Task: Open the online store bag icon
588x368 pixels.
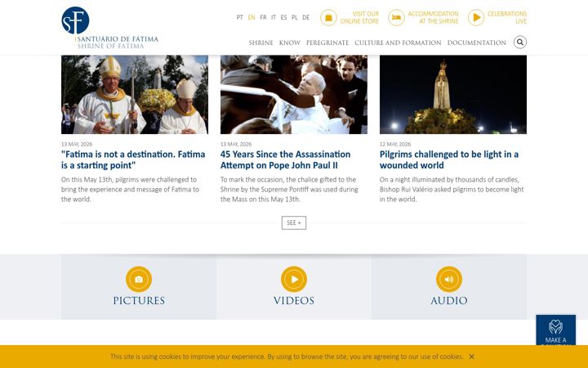Action: (328, 18)
